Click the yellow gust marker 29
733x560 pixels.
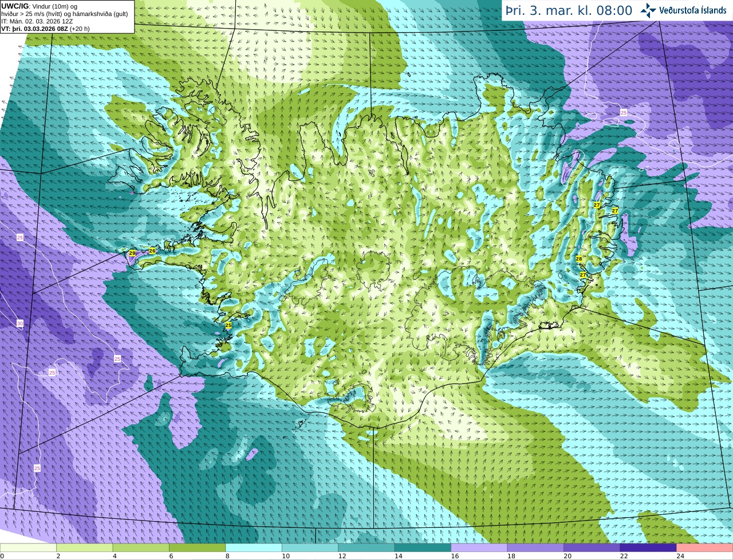(132, 253)
